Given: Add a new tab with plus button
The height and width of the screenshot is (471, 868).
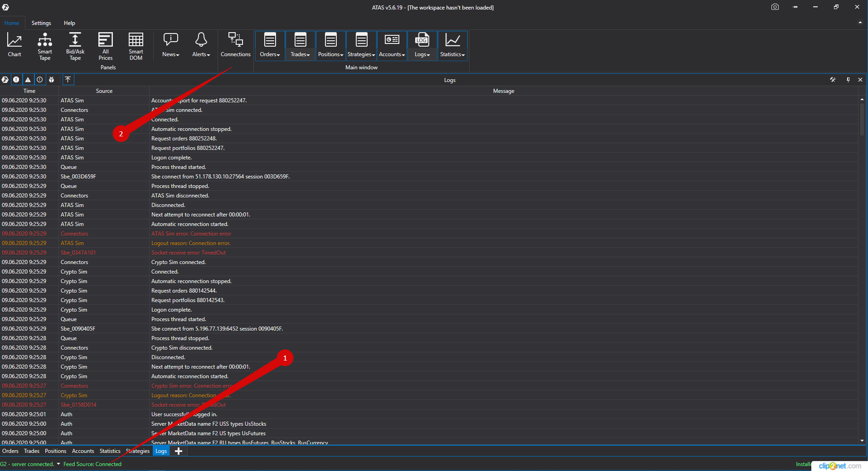Looking at the screenshot, I should (x=179, y=451).
